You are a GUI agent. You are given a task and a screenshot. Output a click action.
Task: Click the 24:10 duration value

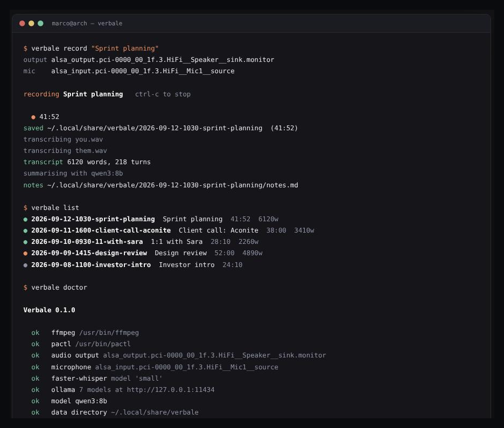tap(233, 265)
